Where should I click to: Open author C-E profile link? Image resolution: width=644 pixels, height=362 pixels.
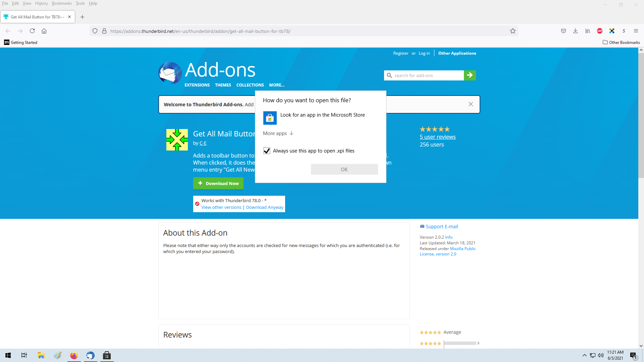tap(203, 143)
